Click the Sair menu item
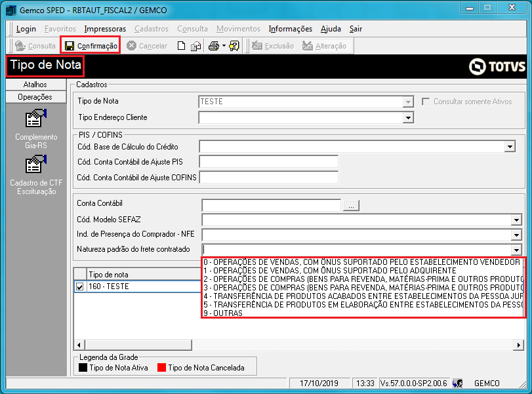Screen dimensions: 532x394 tap(356, 29)
